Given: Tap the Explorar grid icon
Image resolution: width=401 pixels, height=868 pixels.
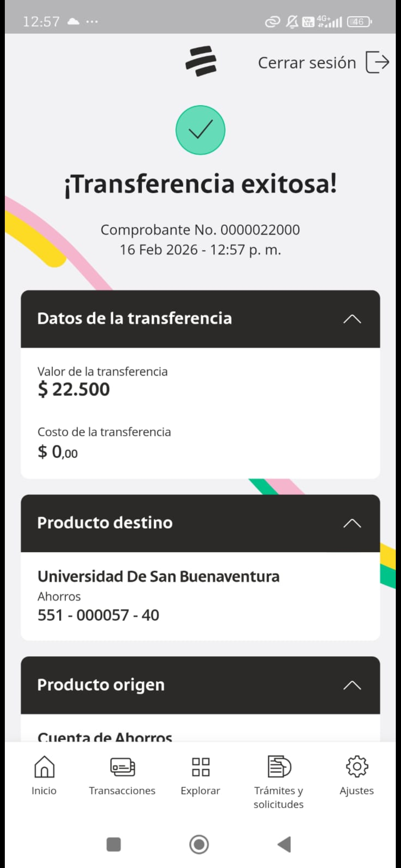Looking at the screenshot, I should pos(200,767).
